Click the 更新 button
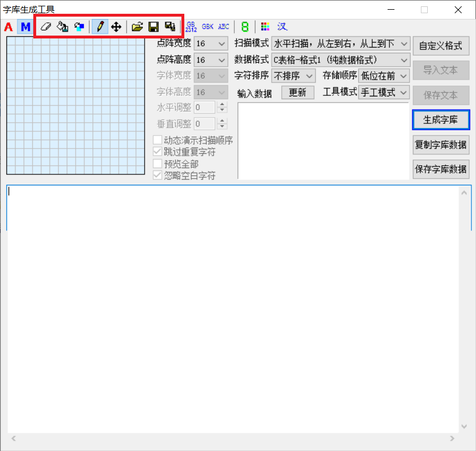Viewport: 476px width, 451px height. (297, 92)
